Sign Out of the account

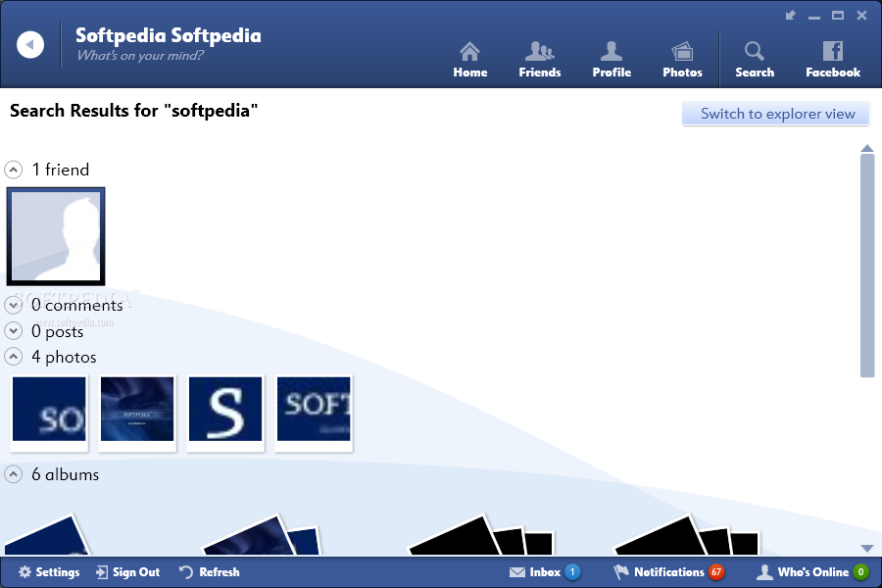coord(127,572)
